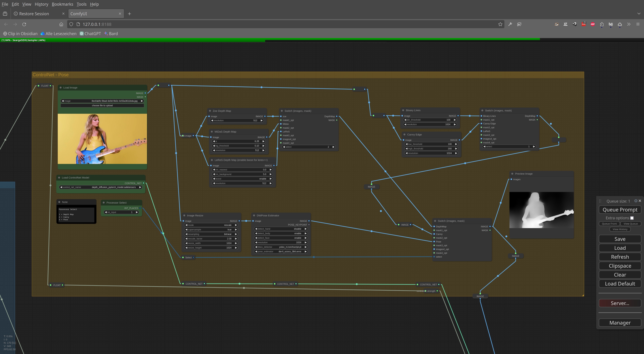Switch to the Restore Session tab
Screen dimensions: 644x354
coord(34,14)
